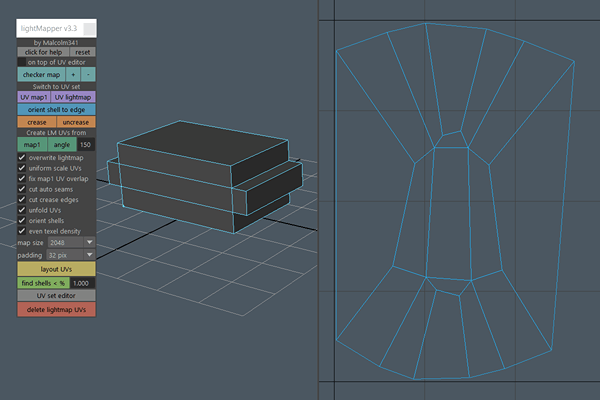Apply crease to selected edges
This screenshot has height=400, width=600.
(x=36, y=121)
